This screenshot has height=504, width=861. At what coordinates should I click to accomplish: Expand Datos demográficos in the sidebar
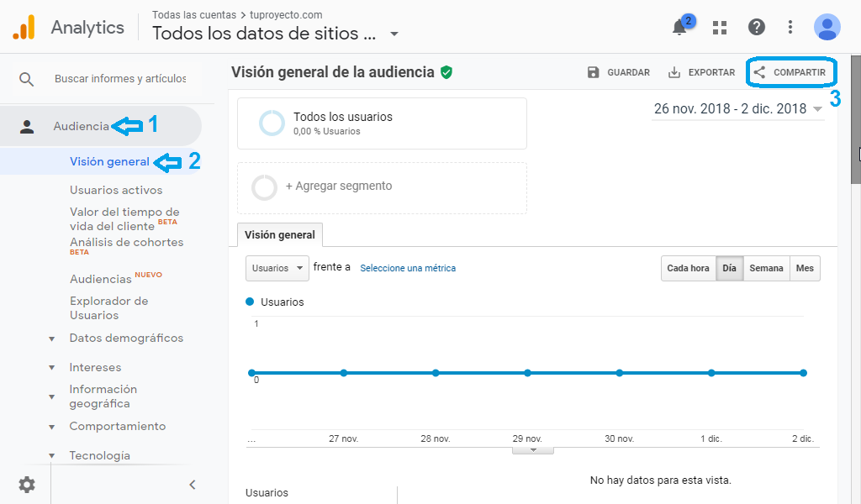tap(126, 339)
